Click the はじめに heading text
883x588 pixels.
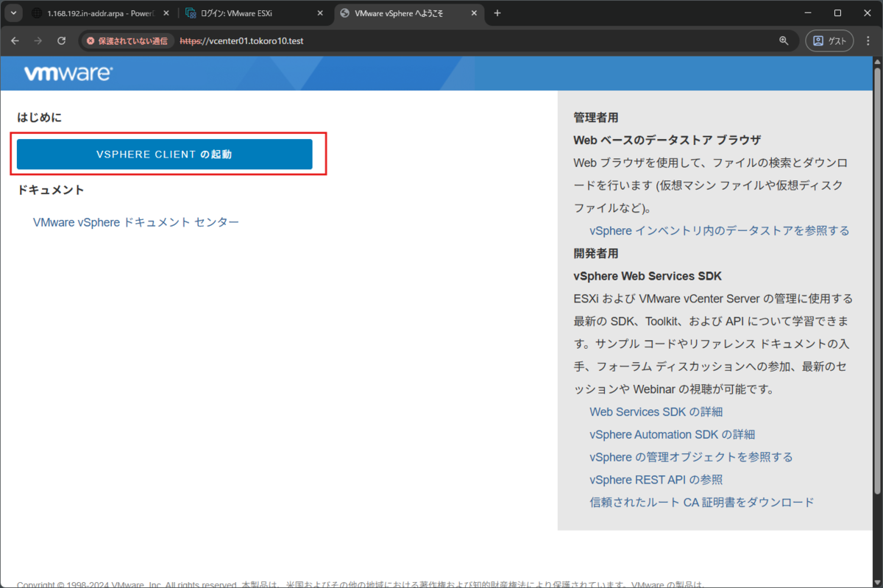[x=40, y=118]
